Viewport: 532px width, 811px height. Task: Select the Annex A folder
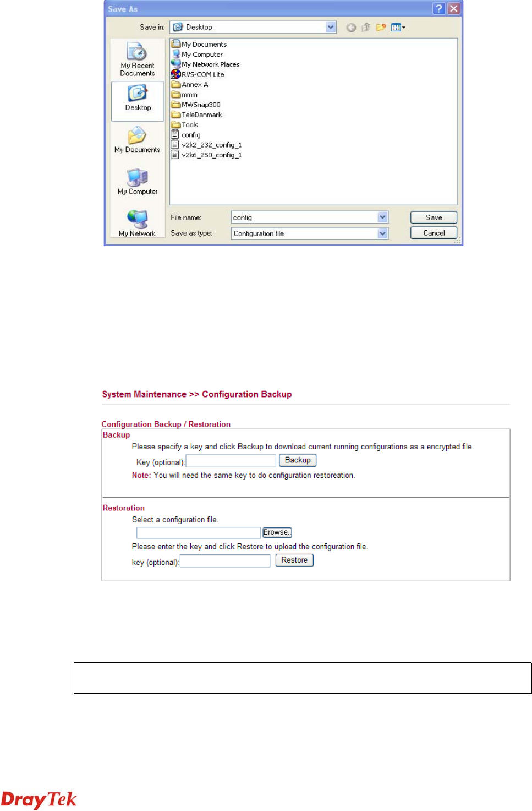[190, 84]
